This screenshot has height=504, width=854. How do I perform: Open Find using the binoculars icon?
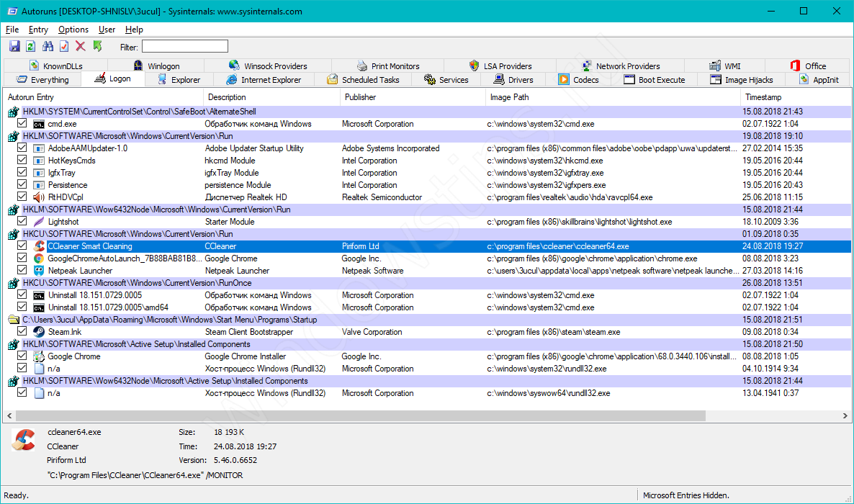[x=48, y=47]
